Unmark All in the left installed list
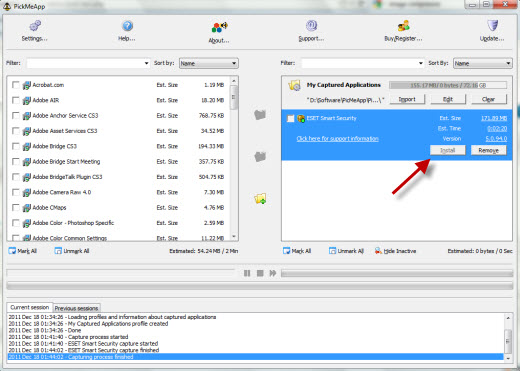520x371 pixels. click(72, 251)
